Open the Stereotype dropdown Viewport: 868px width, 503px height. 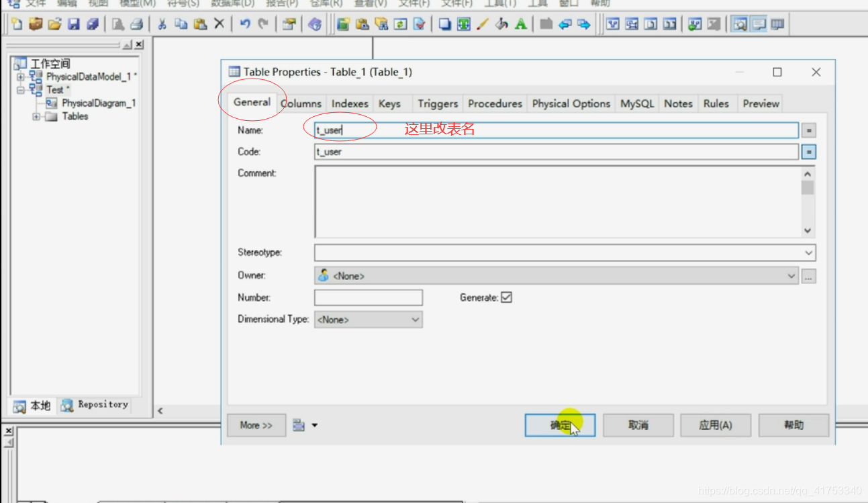pos(808,253)
